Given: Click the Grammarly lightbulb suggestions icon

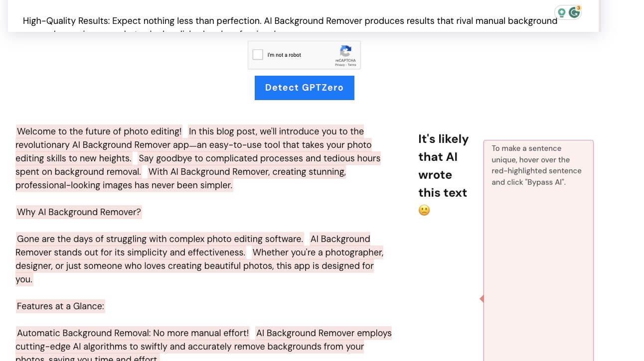Looking at the screenshot, I should click(562, 12).
